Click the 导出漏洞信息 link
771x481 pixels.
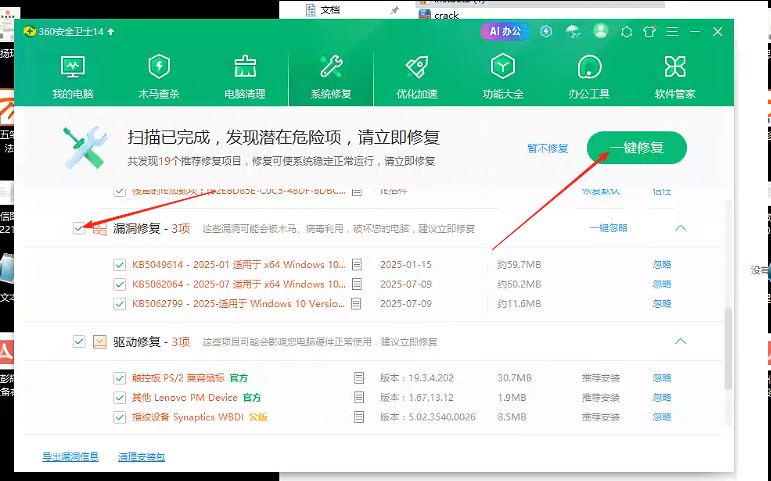pos(70,457)
